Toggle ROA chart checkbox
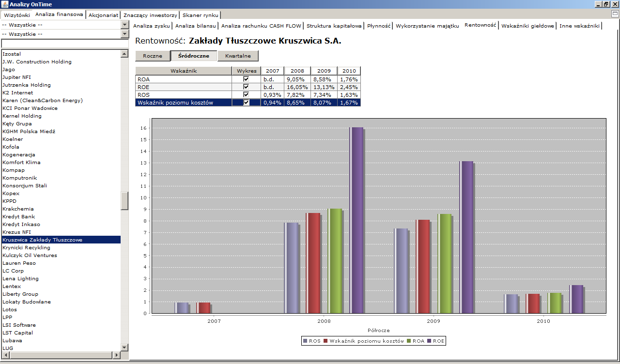 246,79
